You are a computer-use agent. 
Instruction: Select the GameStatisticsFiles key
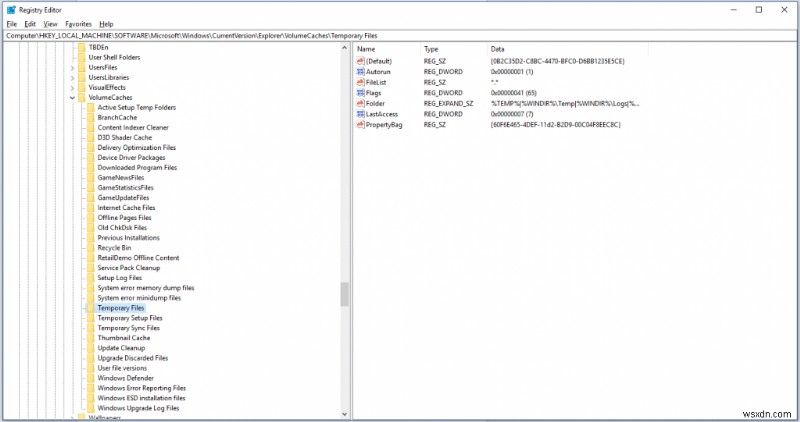tap(126, 188)
